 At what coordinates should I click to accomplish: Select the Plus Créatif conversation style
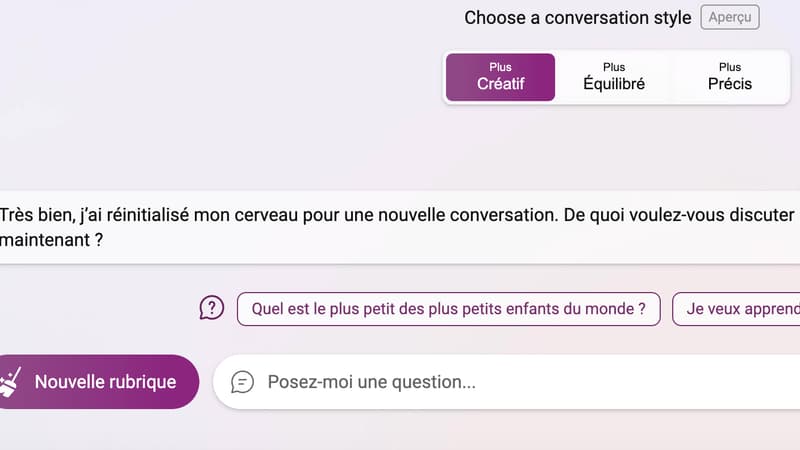coord(500,77)
